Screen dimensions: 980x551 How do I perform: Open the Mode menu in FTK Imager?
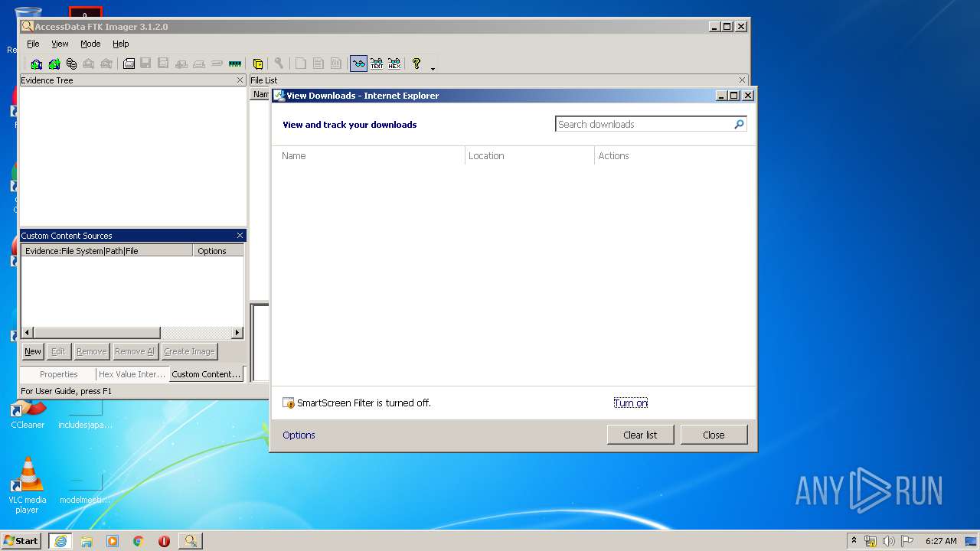[90, 44]
